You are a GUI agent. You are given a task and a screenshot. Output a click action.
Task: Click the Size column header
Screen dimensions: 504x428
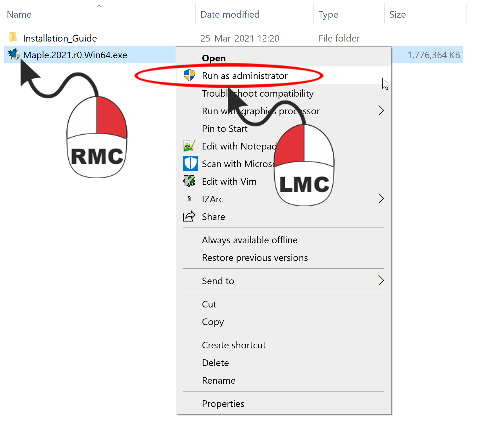(398, 14)
